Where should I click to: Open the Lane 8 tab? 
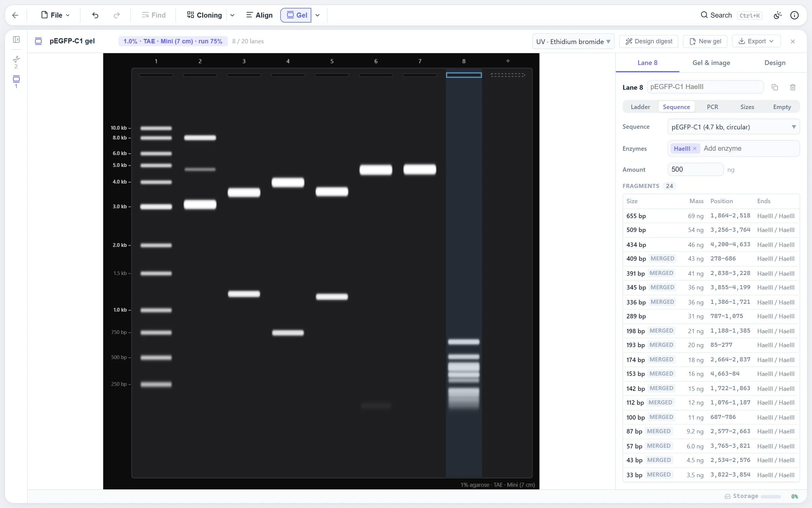[x=647, y=63]
